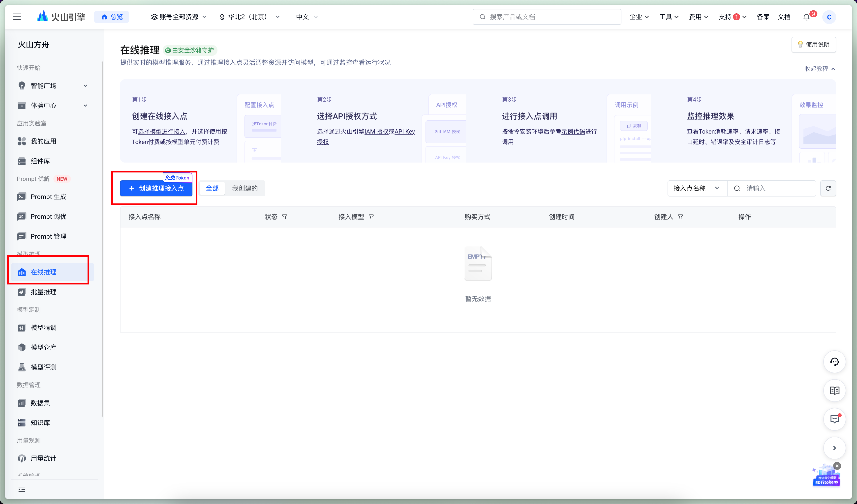Open the customer service headset icon
This screenshot has height=504, width=857.
pyautogui.click(x=834, y=362)
